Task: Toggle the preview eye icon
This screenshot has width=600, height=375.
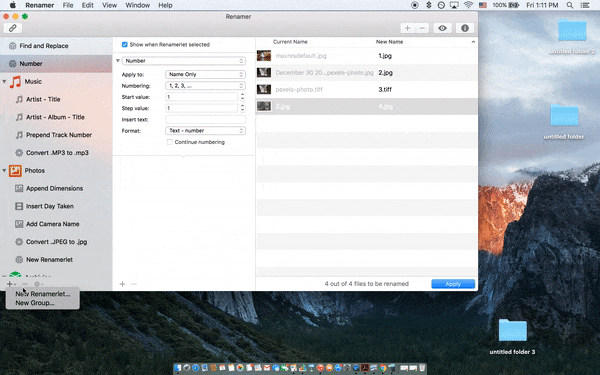Action: pos(442,28)
